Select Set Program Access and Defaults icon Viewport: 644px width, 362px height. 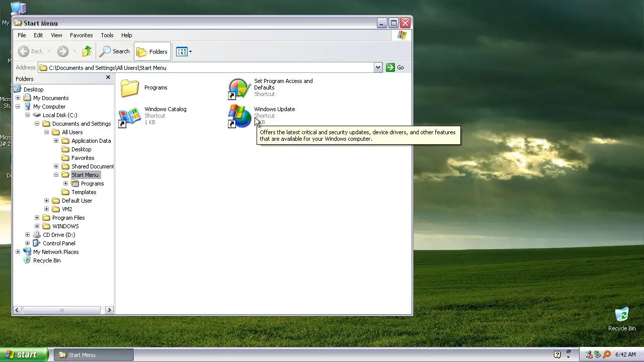tap(239, 88)
